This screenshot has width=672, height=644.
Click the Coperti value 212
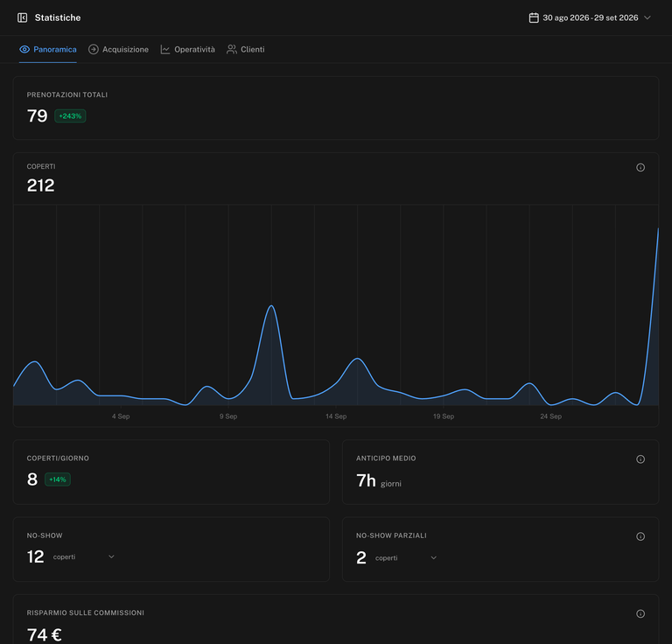[41, 185]
